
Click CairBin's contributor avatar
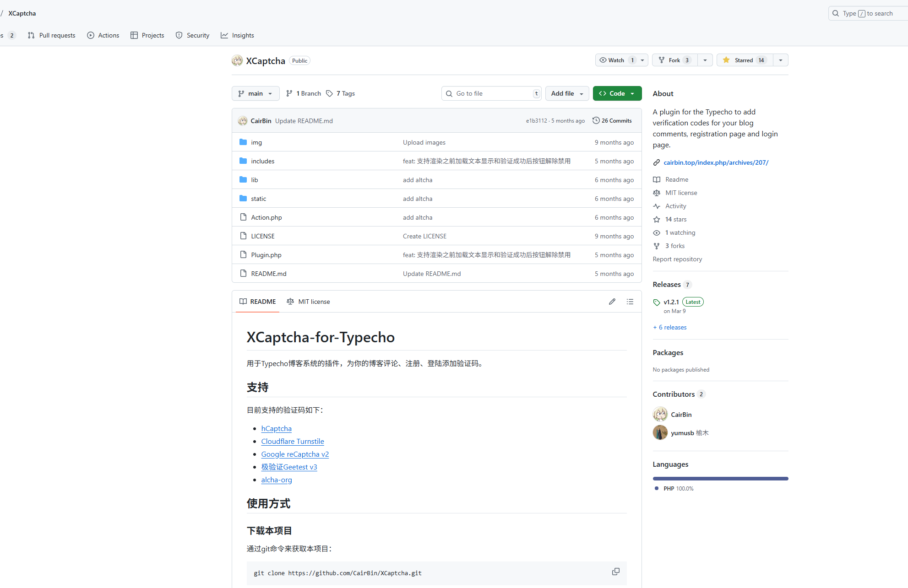coord(660,414)
